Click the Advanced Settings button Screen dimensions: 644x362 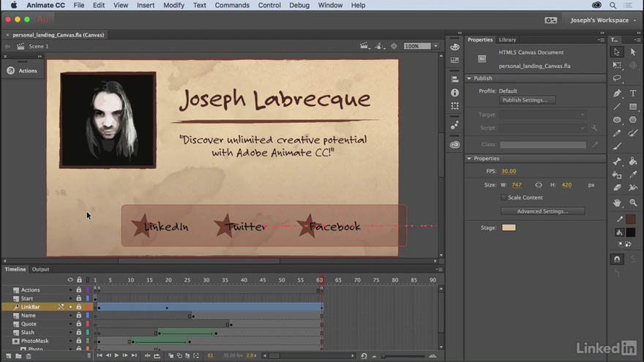(542, 211)
